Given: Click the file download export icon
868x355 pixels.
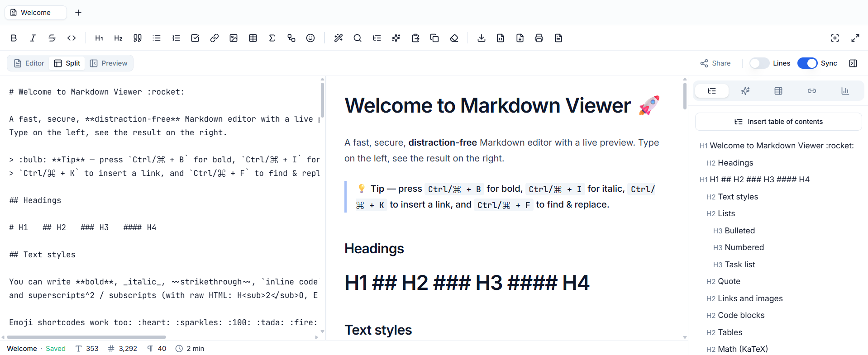Looking at the screenshot, I should click(x=520, y=38).
